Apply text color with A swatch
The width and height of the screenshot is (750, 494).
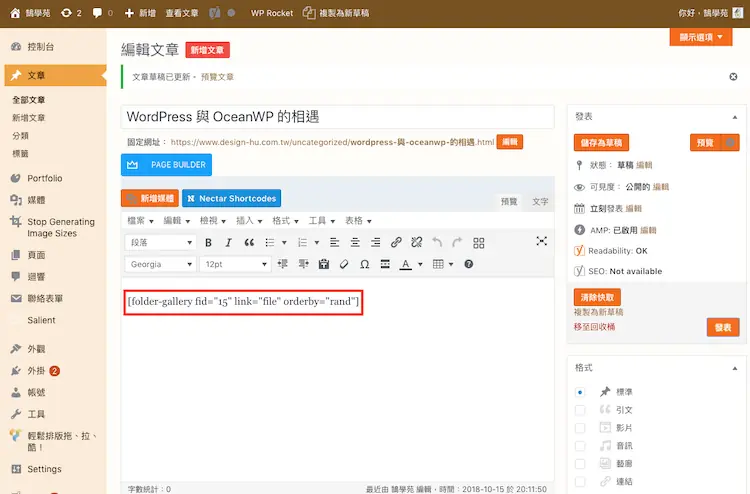pos(406,264)
